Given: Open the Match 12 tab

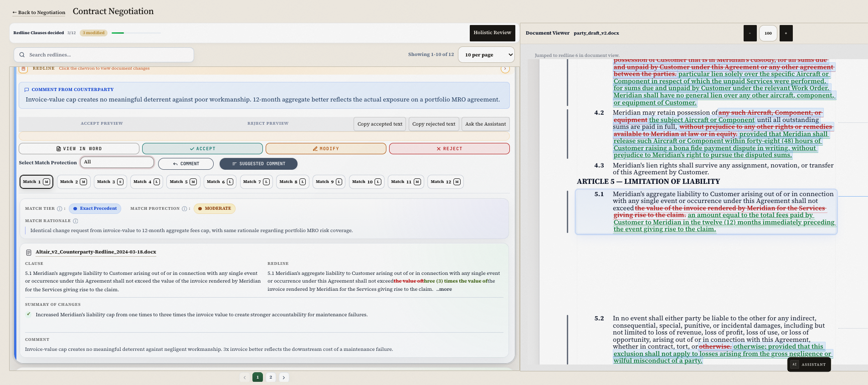Looking at the screenshot, I should (446, 182).
